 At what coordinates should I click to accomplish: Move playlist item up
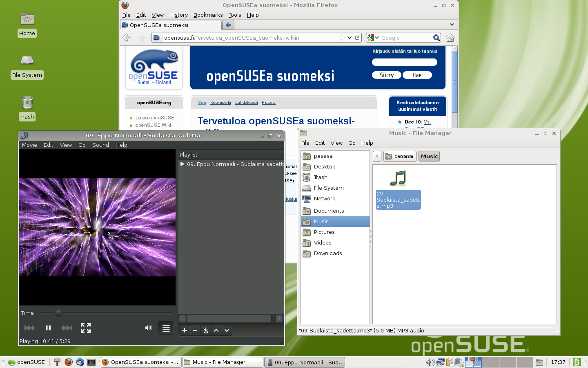(216, 330)
